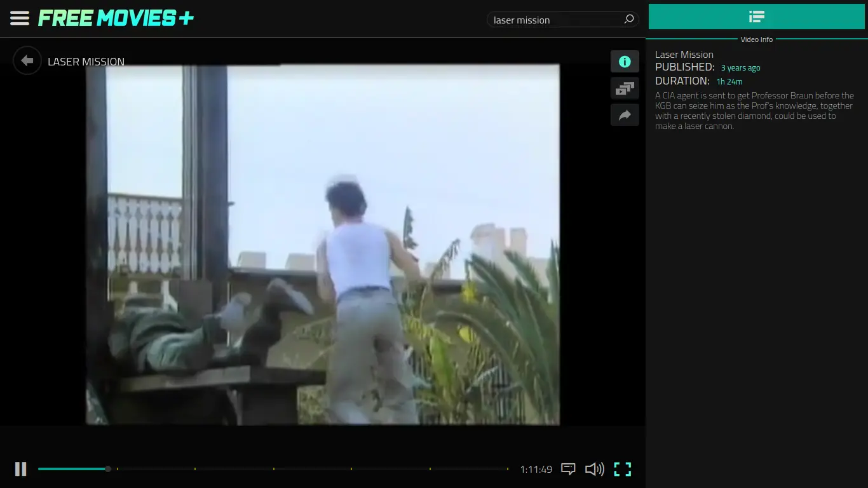Viewport: 868px width, 488px height.
Task: Mute the audio via the speaker icon
Action: (x=594, y=469)
